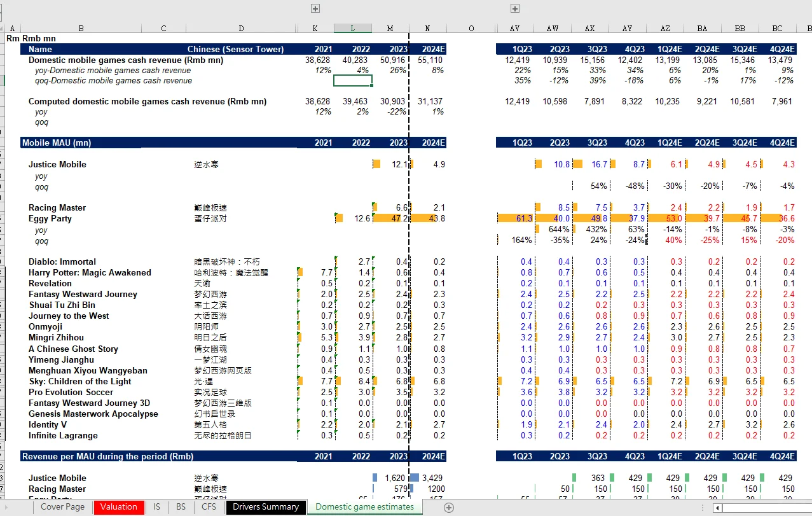Click 'Revenue per MAU during the period (Rmb)' header
The width and height of the screenshot is (812, 516).
(x=108, y=456)
